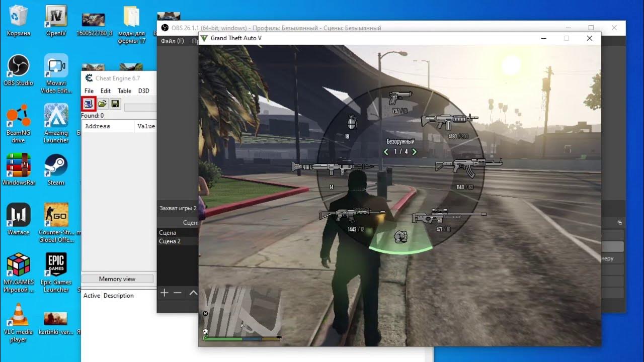The width and height of the screenshot is (644, 362).
Task: Open the Cheat Engine Edit menu
Action: point(105,91)
